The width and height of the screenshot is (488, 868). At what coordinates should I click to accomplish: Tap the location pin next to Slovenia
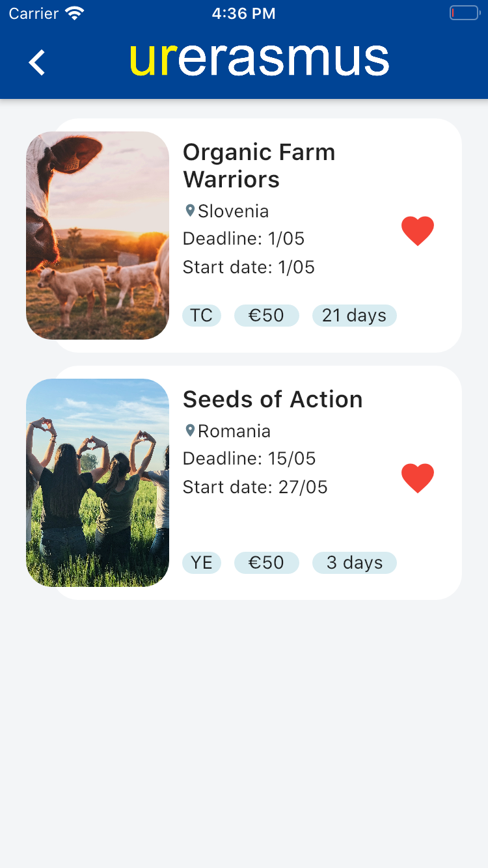coord(190,210)
